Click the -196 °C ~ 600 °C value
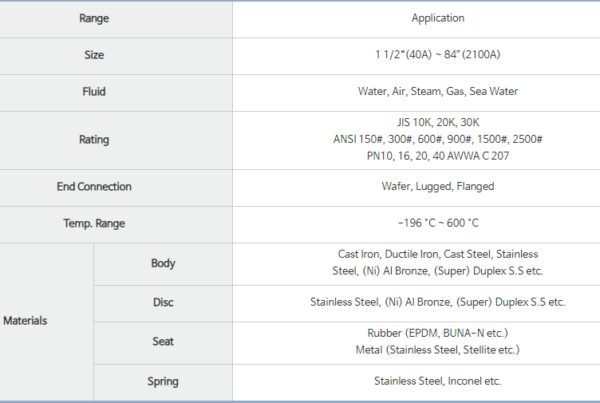600x403 pixels. coord(438,223)
